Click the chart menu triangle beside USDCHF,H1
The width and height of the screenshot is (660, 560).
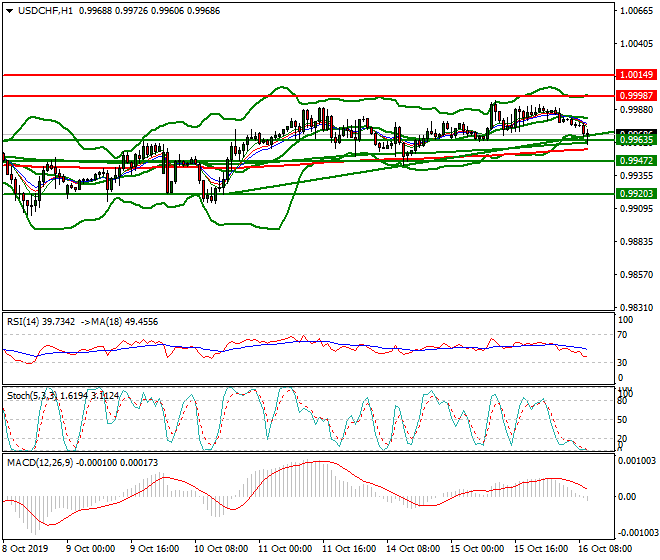tap(9, 11)
